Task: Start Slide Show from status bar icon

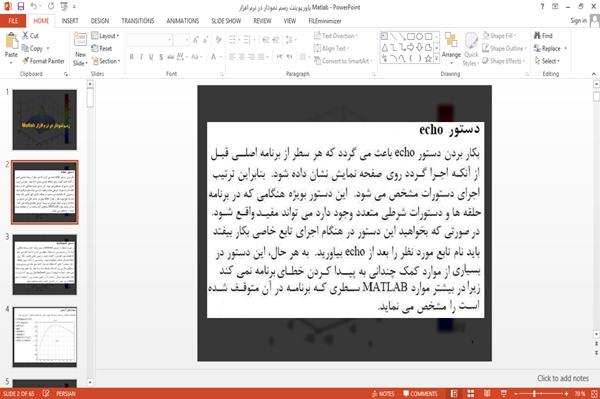Action: tap(504, 393)
